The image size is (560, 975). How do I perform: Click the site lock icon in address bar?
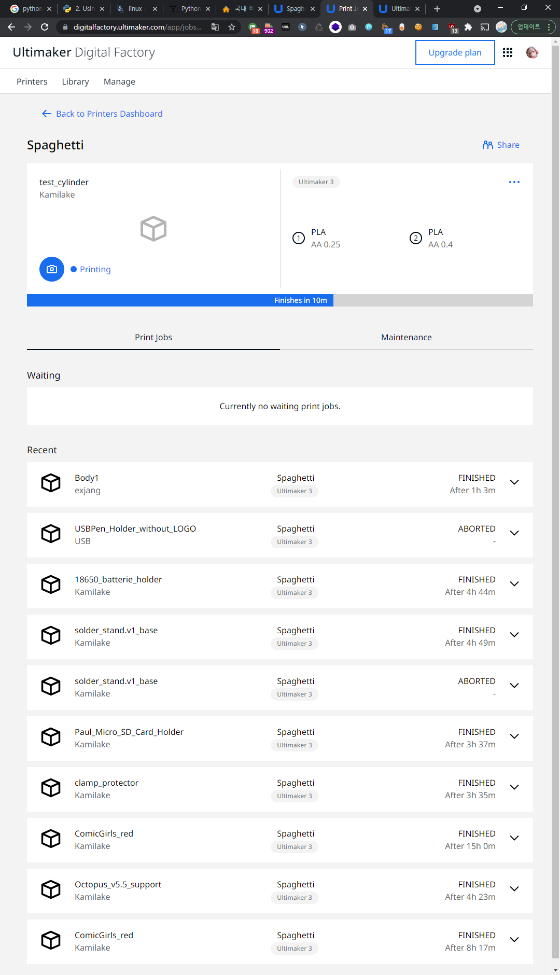pyautogui.click(x=65, y=27)
